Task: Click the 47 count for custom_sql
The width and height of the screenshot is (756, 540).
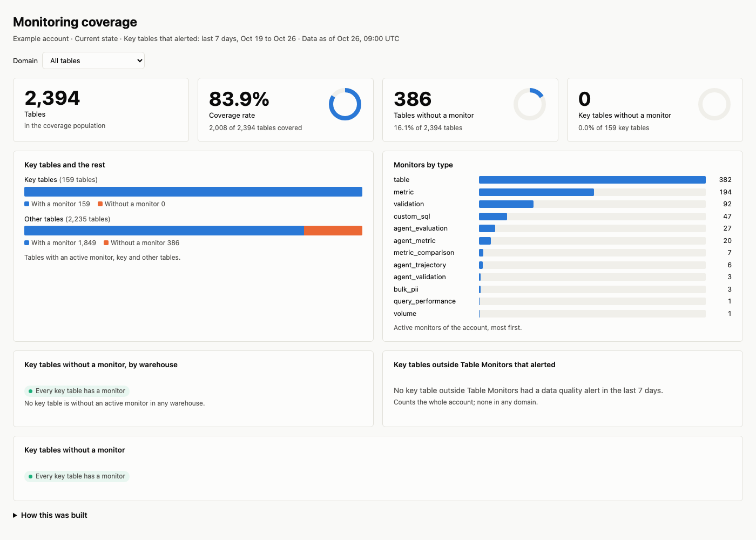Action: [727, 217]
